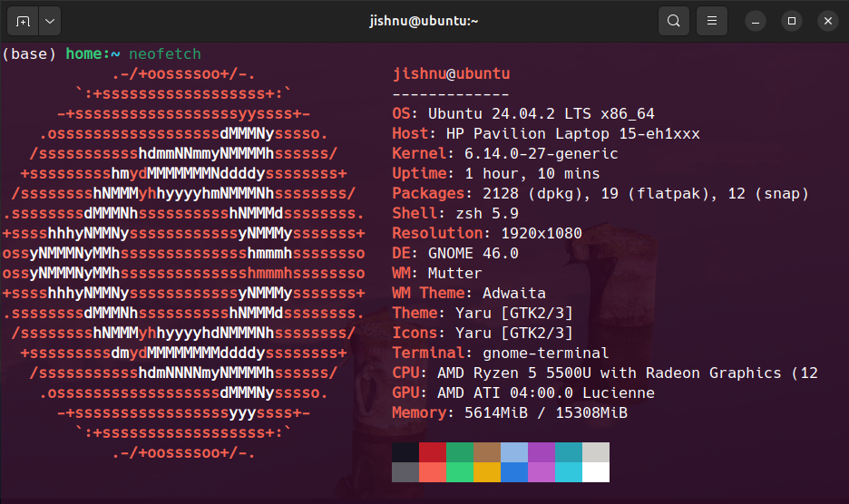Maximize the terminal window
The width and height of the screenshot is (849, 504).
[x=792, y=21]
